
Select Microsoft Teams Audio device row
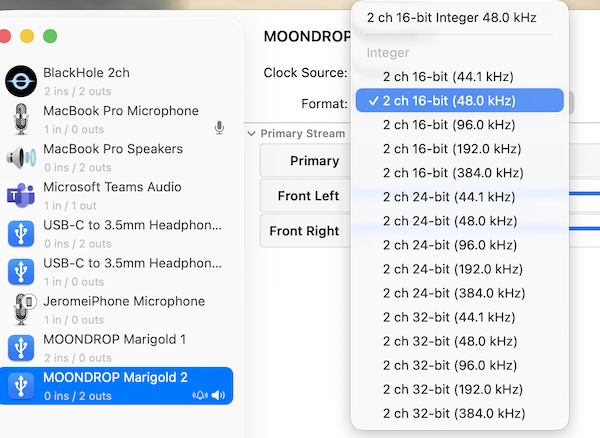[x=116, y=195]
